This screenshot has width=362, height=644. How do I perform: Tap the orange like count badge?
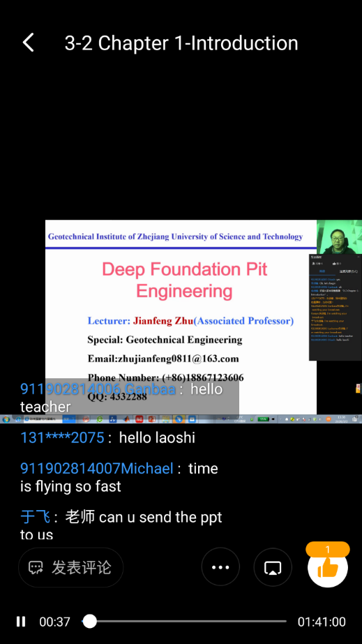point(328,550)
